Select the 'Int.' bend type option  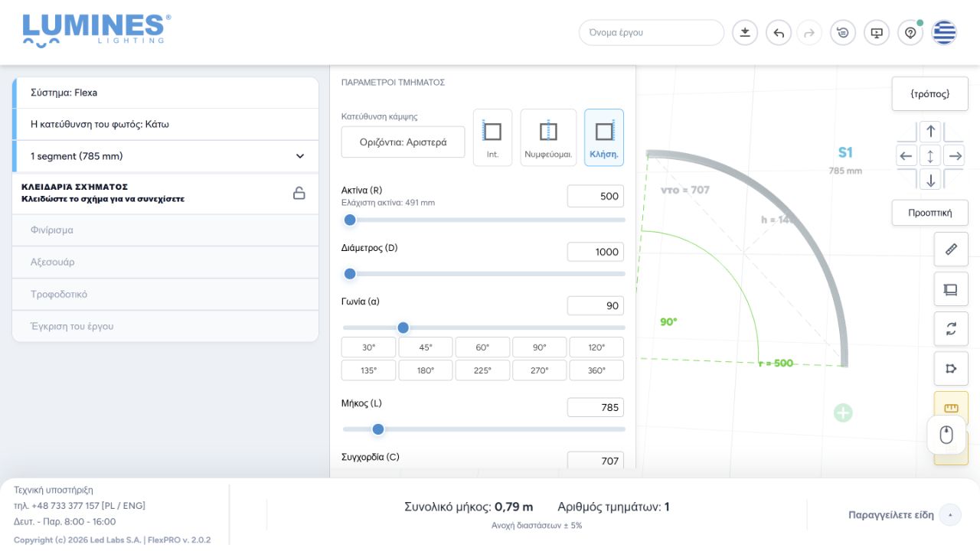(x=492, y=138)
